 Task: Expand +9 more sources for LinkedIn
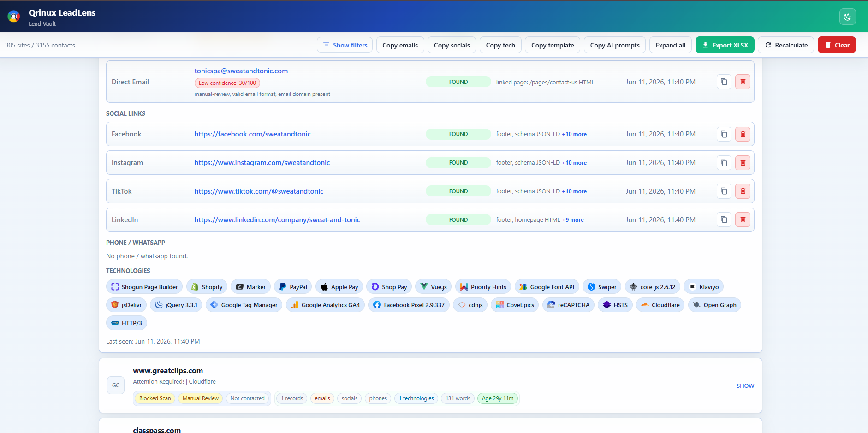pos(573,220)
